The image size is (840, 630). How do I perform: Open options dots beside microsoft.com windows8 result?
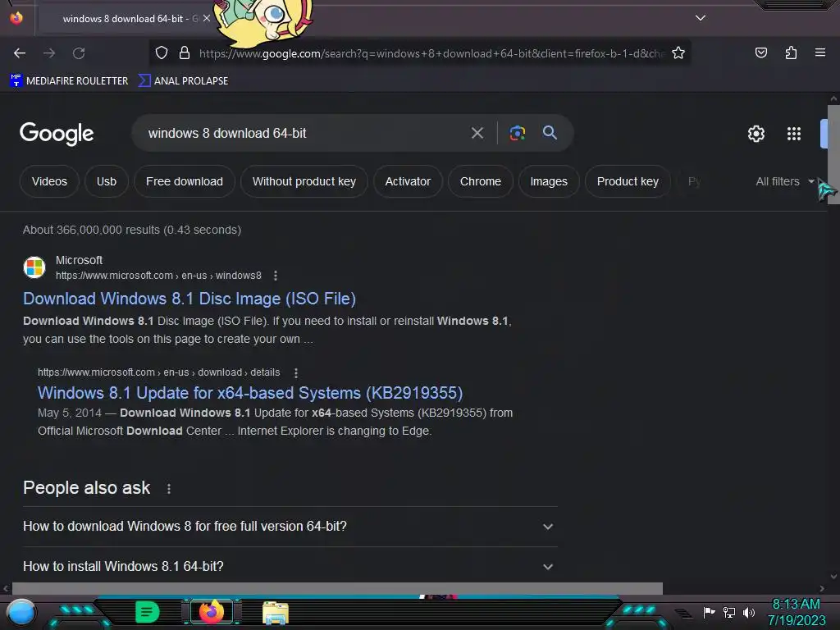(276, 276)
